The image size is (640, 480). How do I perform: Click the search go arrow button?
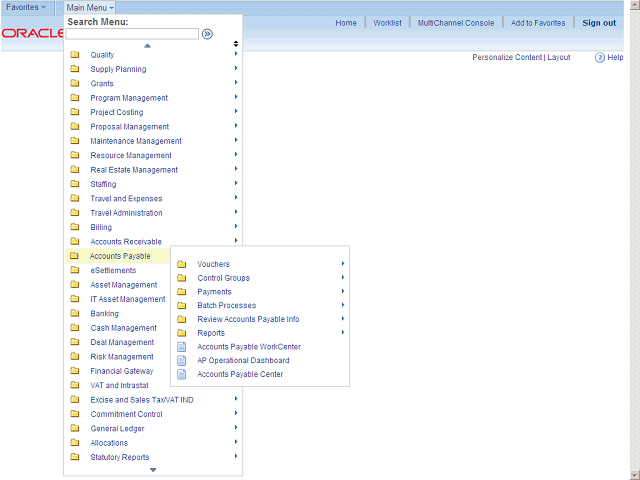(207, 33)
